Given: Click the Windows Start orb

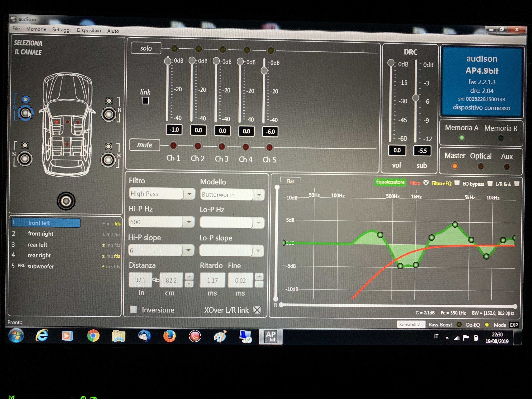Looking at the screenshot, I should click(16, 335).
